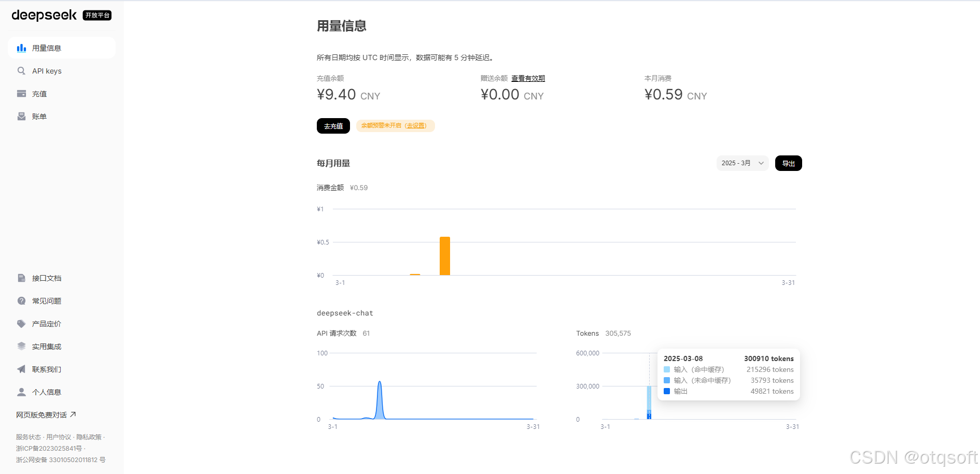Click the ¥0.00 gifted balance value
Viewport: 980px width, 474px height.
pos(512,95)
